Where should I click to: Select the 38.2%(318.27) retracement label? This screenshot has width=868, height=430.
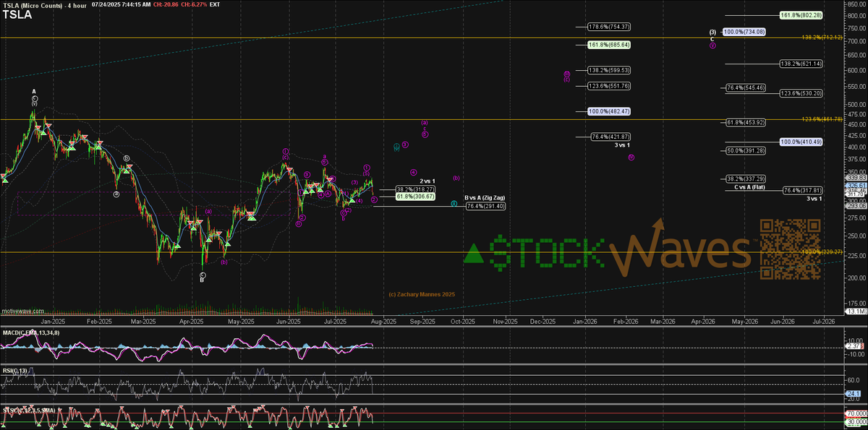(x=415, y=189)
